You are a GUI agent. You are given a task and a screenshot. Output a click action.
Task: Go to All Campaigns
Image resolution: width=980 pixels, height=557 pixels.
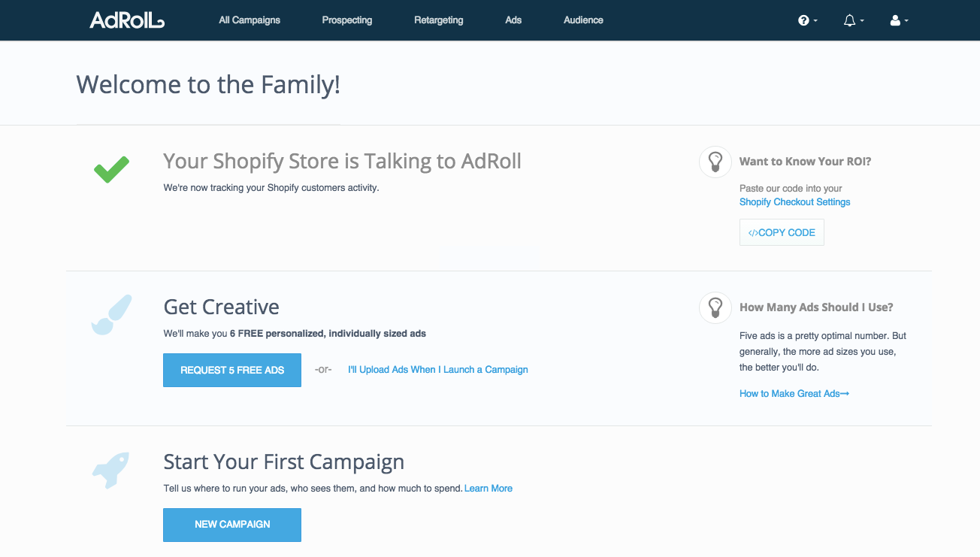pyautogui.click(x=250, y=20)
